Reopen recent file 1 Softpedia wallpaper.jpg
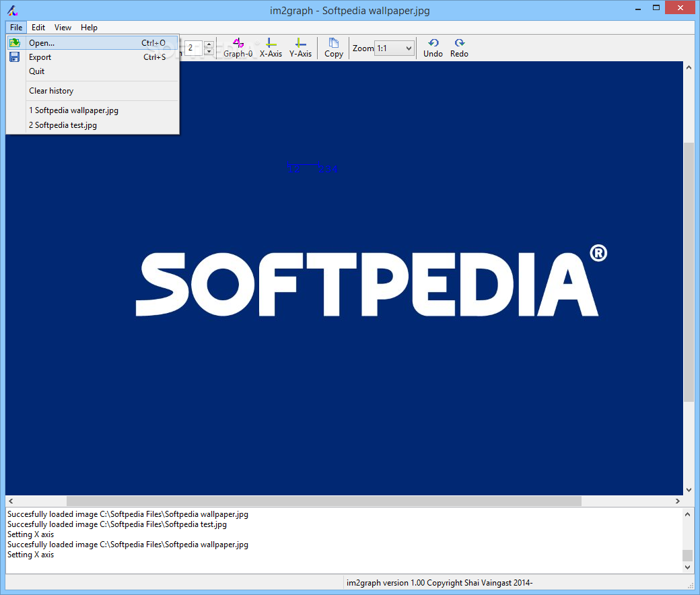700x595 pixels. (x=93, y=110)
